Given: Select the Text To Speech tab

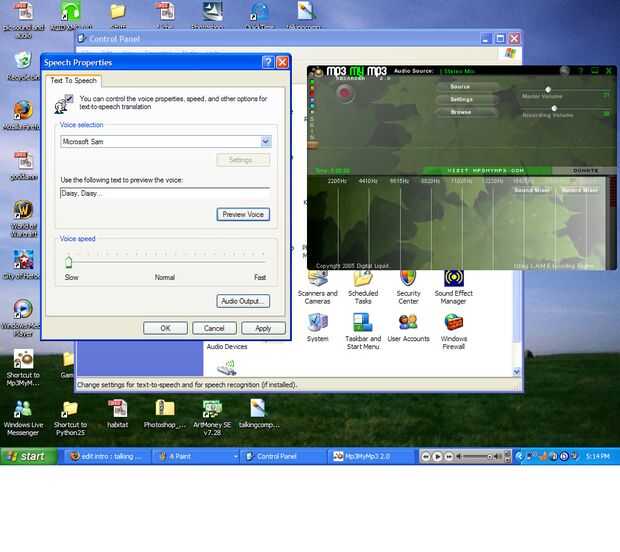Looking at the screenshot, I should [74, 81].
